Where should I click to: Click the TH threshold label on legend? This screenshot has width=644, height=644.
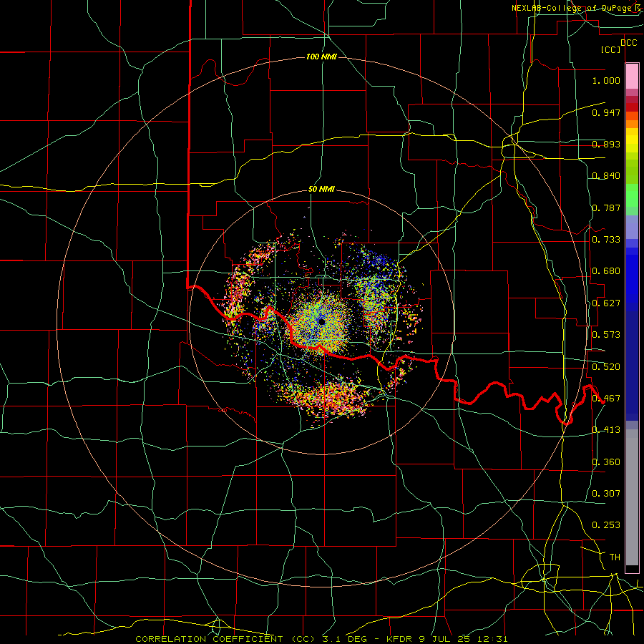(x=615, y=557)
